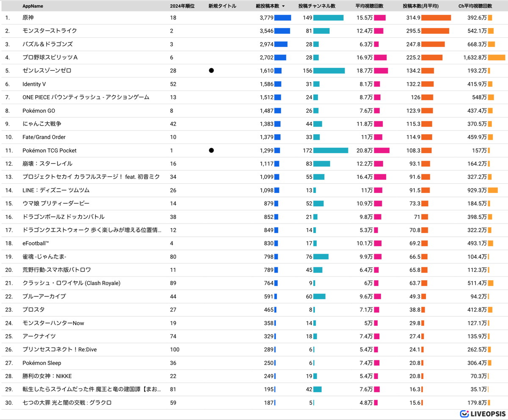Click the eFootball™ app name

point(36,243)
